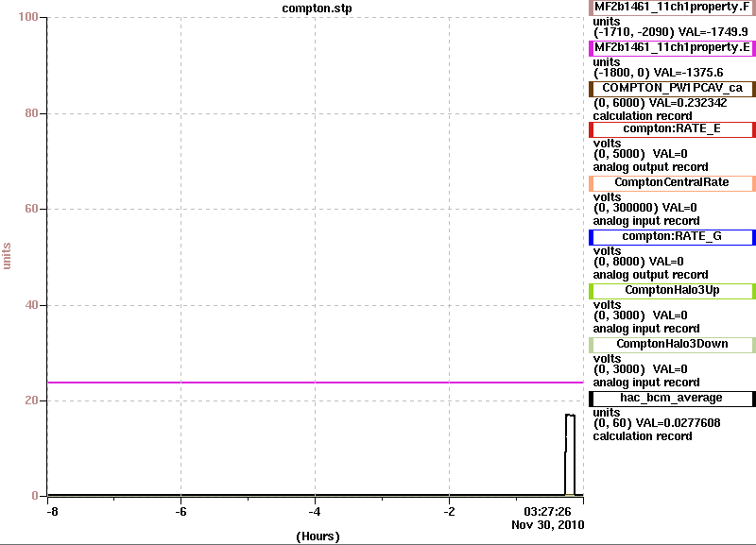Click the 60 y-axis tick label
756x545 pixels.
(x=31, y=209)
